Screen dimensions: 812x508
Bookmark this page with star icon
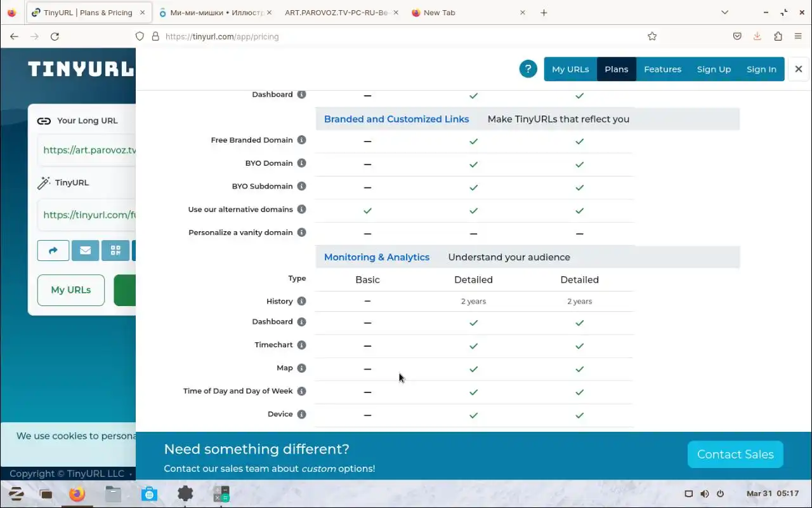tap(652, 36)
